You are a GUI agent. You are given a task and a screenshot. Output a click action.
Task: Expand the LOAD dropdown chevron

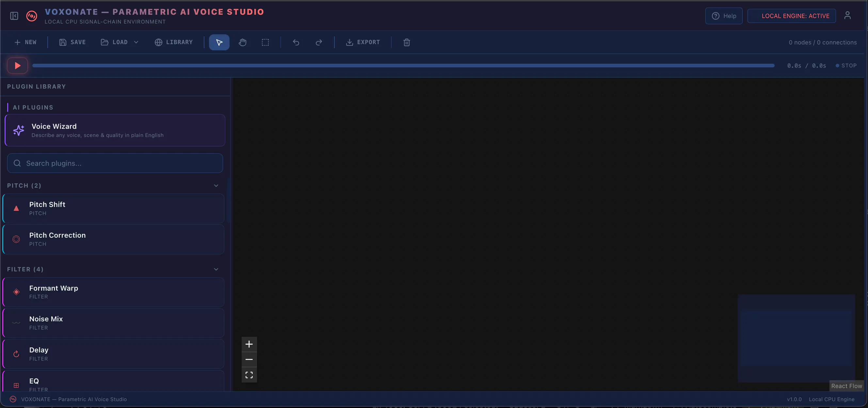point(136,42)
